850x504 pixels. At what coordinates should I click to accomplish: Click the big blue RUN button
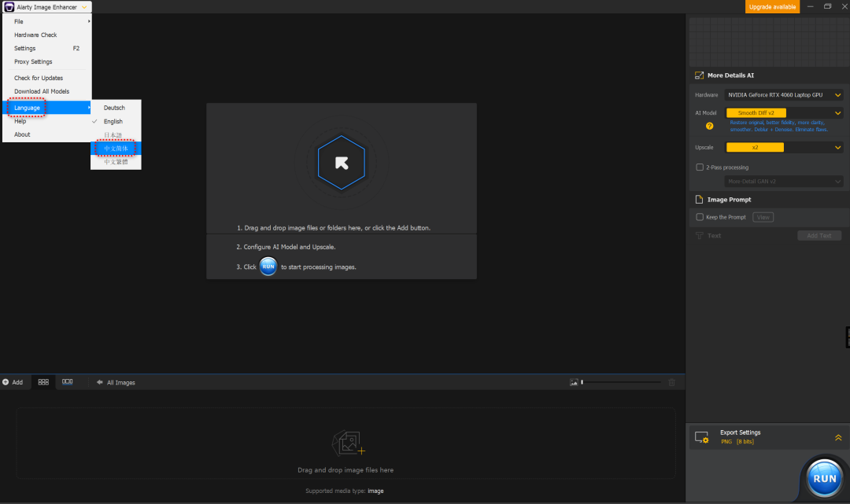tap(825, 479)
